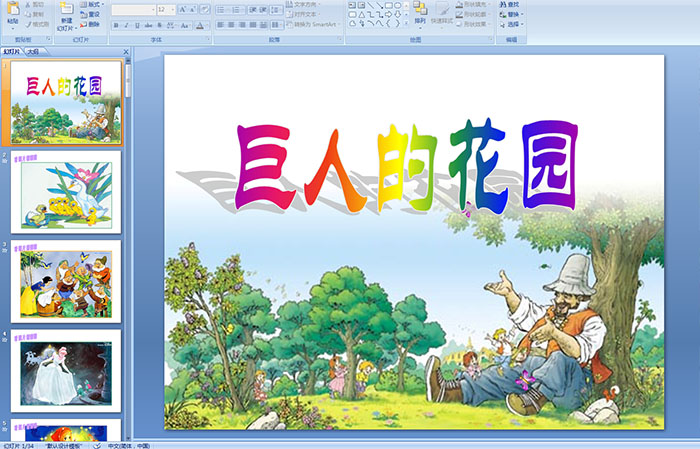The image size is (700, 449).
Task: Open the Line Spacing dropdown
Action: (276, 10)
